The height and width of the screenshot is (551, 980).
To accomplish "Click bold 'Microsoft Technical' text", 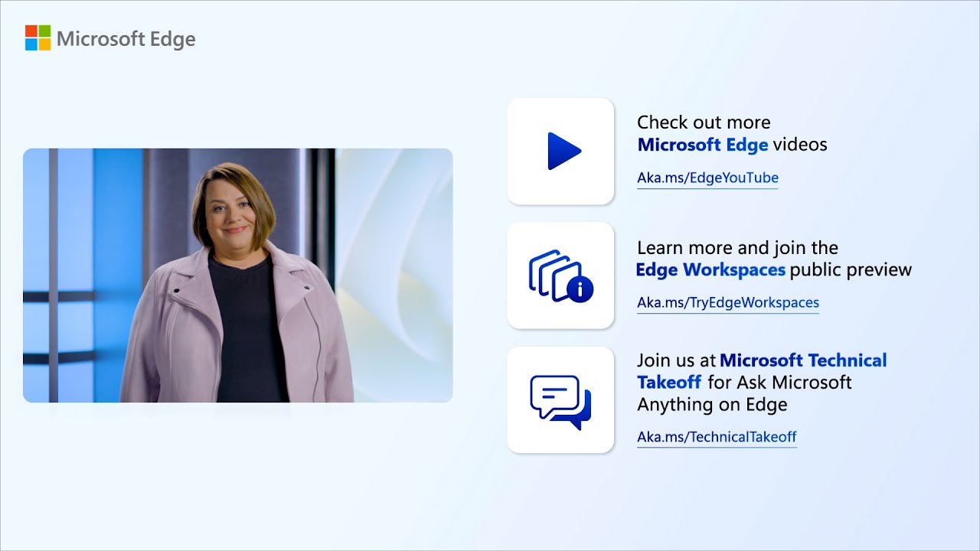I will pyautogui.click(x=803, y=360).
